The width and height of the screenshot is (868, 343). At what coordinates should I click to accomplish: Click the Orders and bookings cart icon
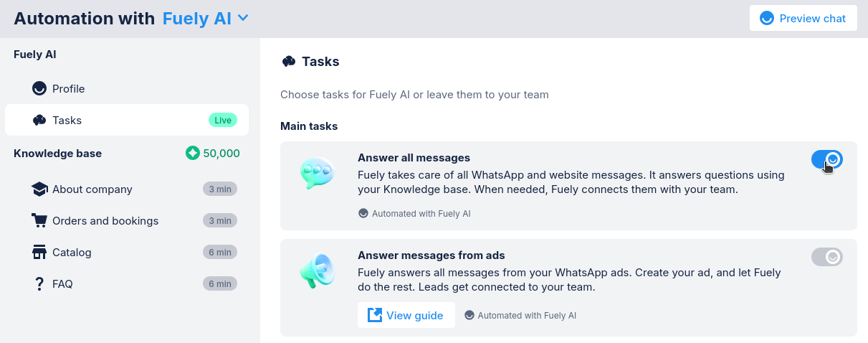39,221
